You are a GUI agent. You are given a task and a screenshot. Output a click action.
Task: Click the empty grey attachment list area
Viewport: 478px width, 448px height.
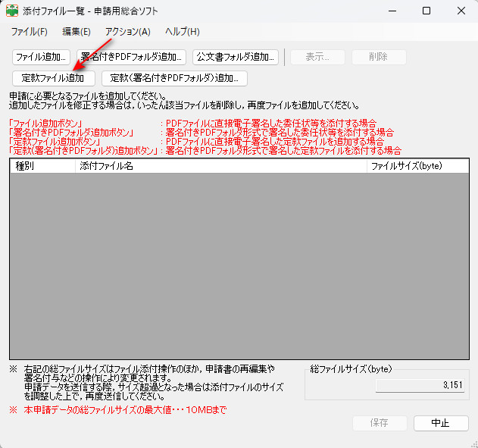click(239, 265)
